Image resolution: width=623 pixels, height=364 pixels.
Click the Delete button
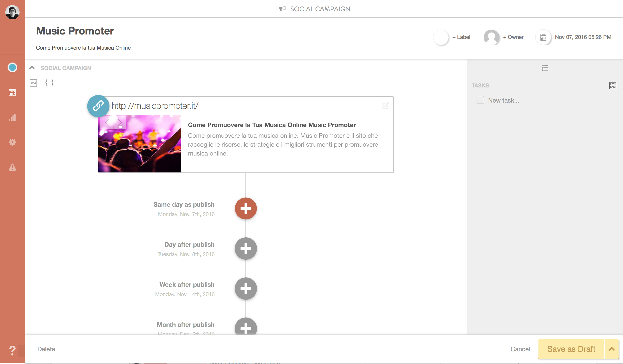[46, 349]
